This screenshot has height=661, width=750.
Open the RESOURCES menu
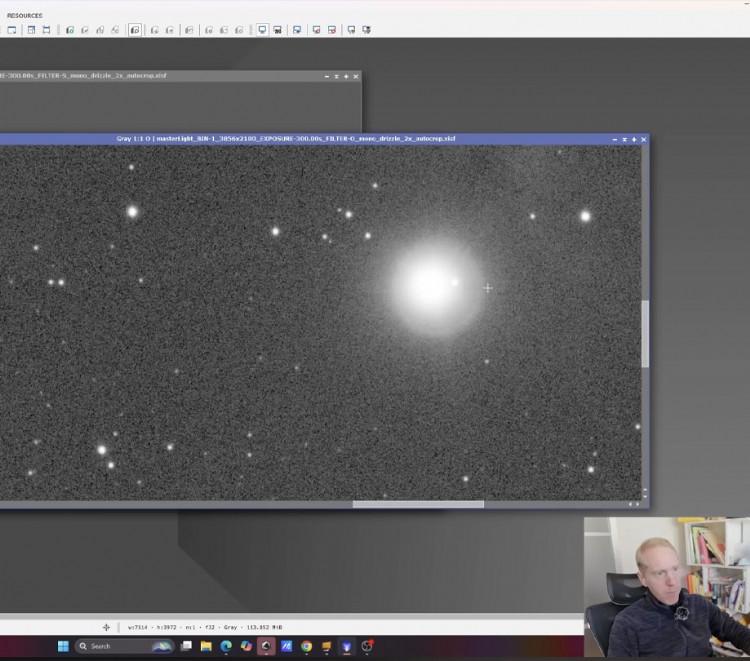[25, 15]
